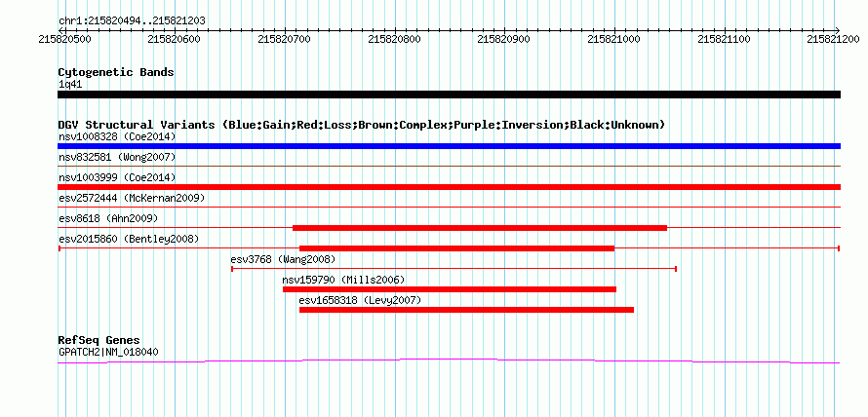Viewport: 868px width, 417px height.
Task: Click the chr1:215820494..215821203 region label
Action: pos(132,21)
